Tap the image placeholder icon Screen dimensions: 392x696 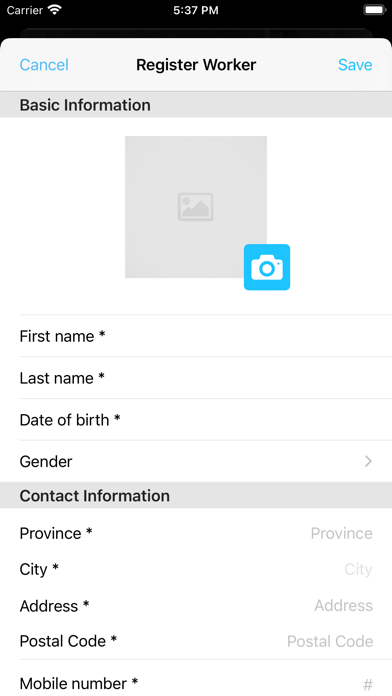[x=196, y=207]
